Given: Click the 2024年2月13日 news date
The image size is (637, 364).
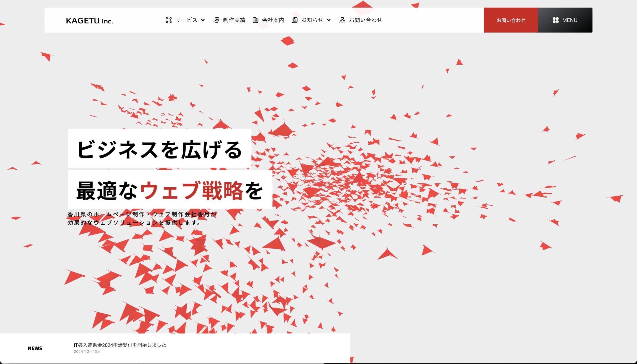Looking at the screenshot, I should [87, 352].
